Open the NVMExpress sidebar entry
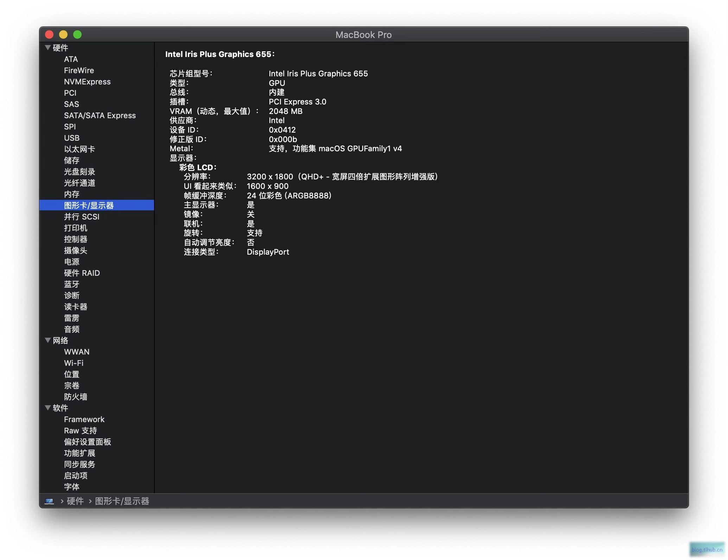 point(87,82)
